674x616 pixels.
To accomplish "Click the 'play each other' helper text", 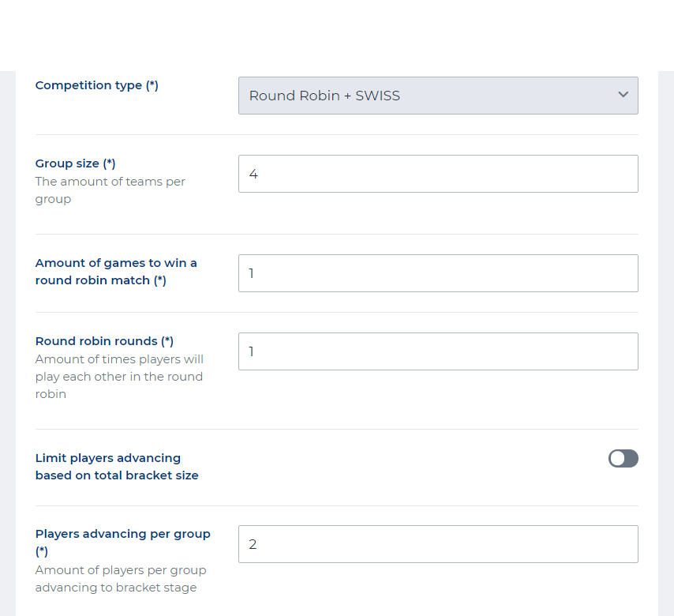I will click(119, 377).
